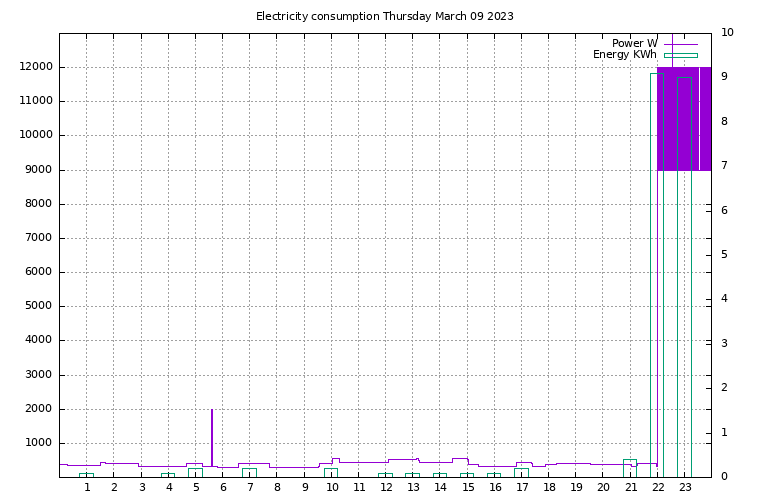Click hour 2 on the x-axis
The image size is (768, 500).
point(114,487)
